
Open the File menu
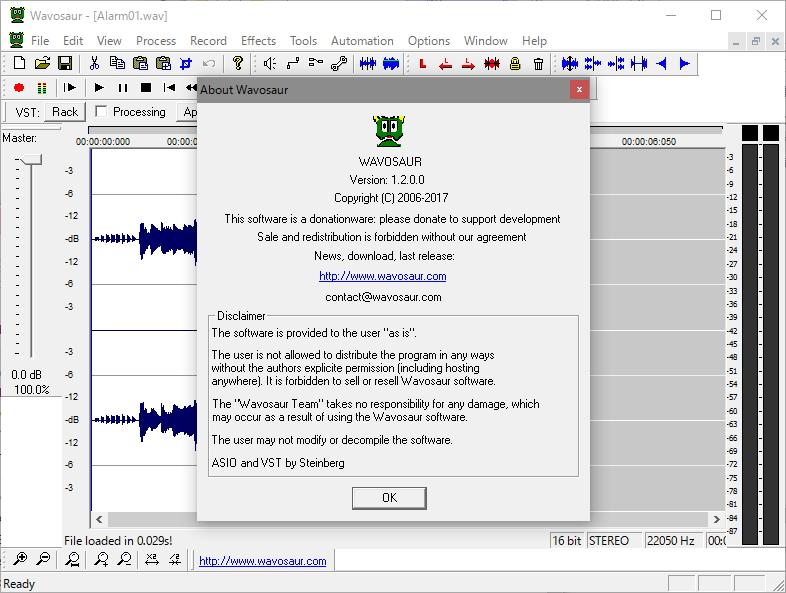coord(40,41)
